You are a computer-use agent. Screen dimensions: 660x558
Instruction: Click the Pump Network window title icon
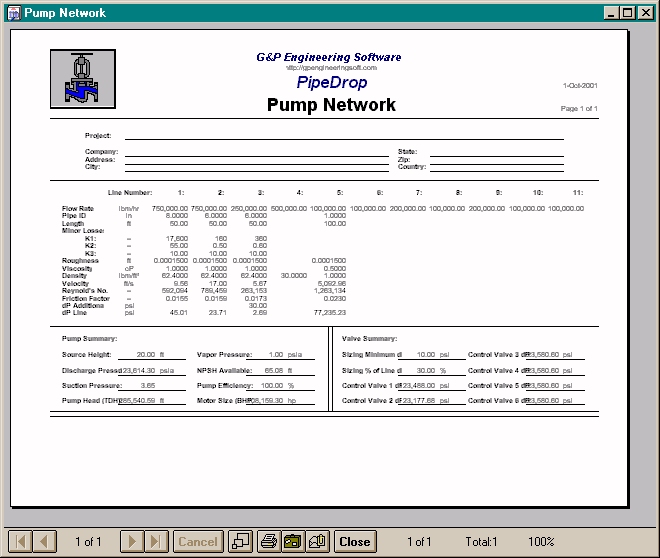14,13
